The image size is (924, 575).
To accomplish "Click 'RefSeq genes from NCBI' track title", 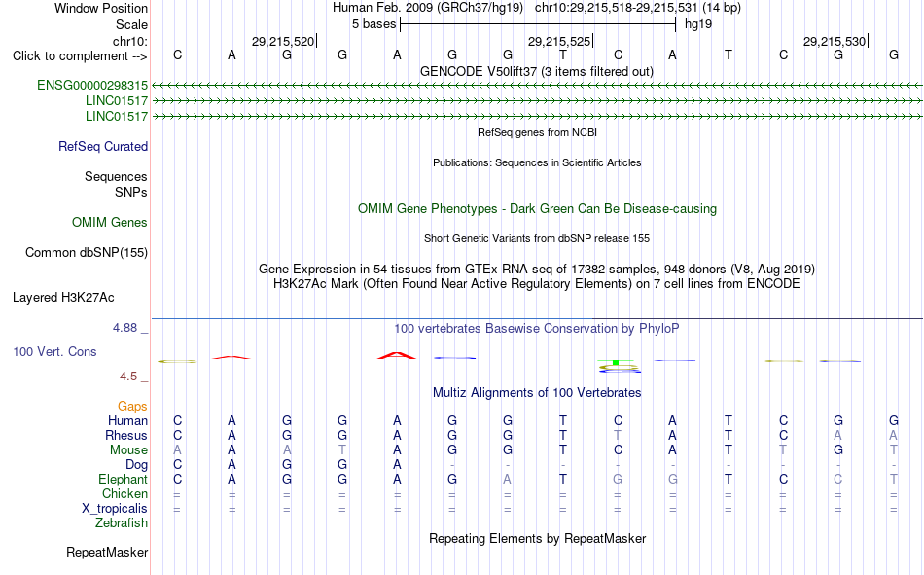I will (x=538, y=132).
